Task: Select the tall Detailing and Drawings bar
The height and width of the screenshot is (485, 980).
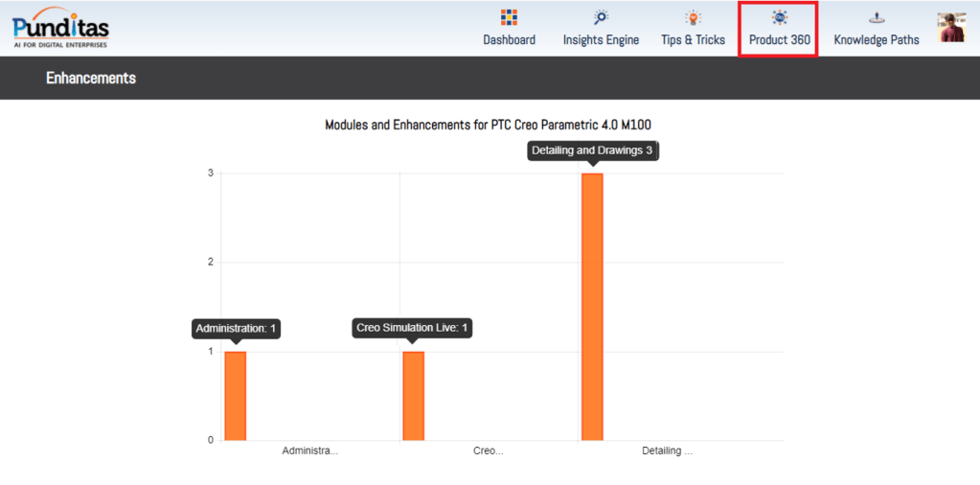Action: tap(592, 307)
